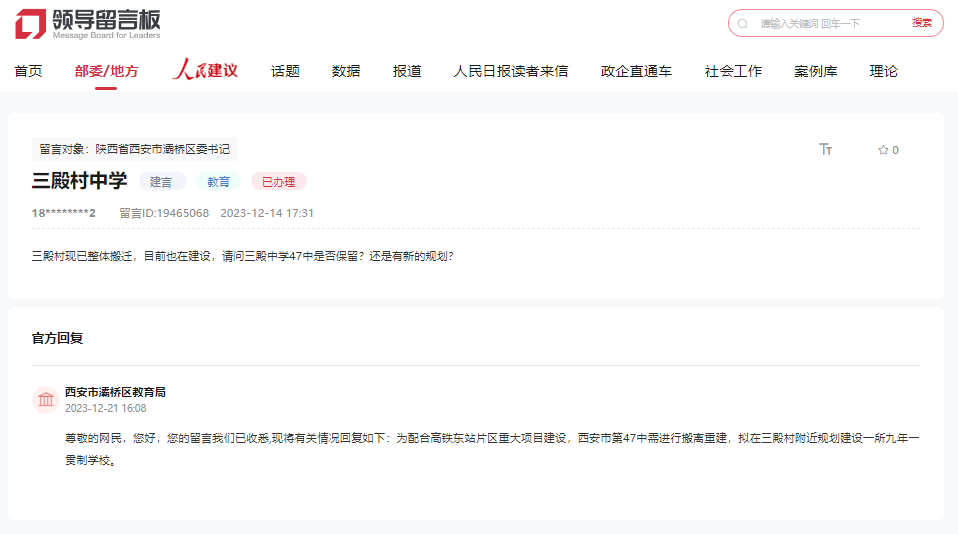Viewport: 958px width, 534px height.
Task: Click the reply text beginning 尊敬的网民
Action: (492, 449)
